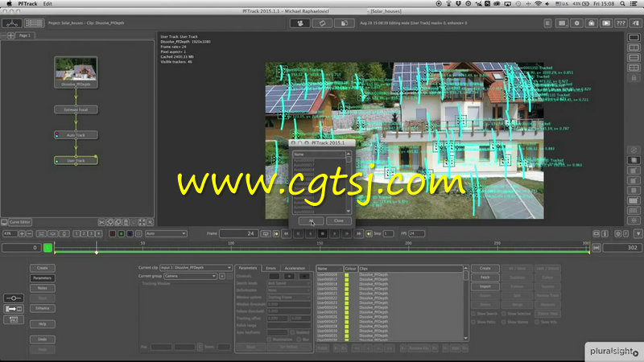
Task: Click the slider-shaped tracker icon in bottom-left
Action: pos(14,298)
